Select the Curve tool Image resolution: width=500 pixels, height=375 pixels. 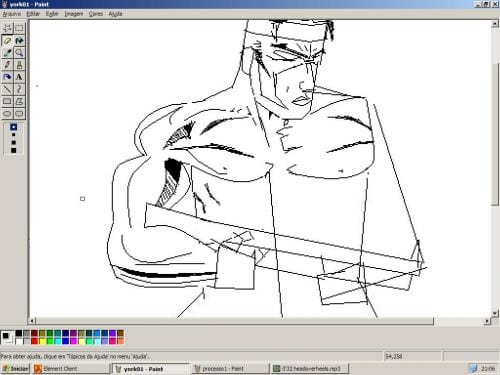point(19,89)
